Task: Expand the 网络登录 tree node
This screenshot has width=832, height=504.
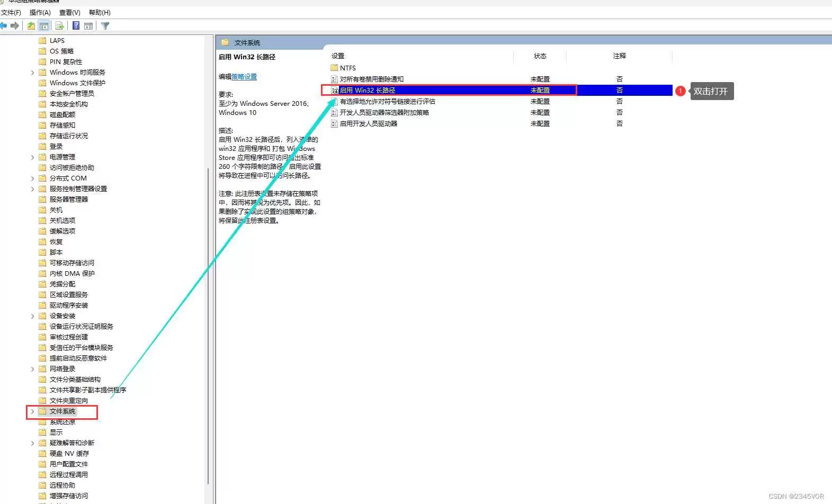Action: [x=32, y=369]
